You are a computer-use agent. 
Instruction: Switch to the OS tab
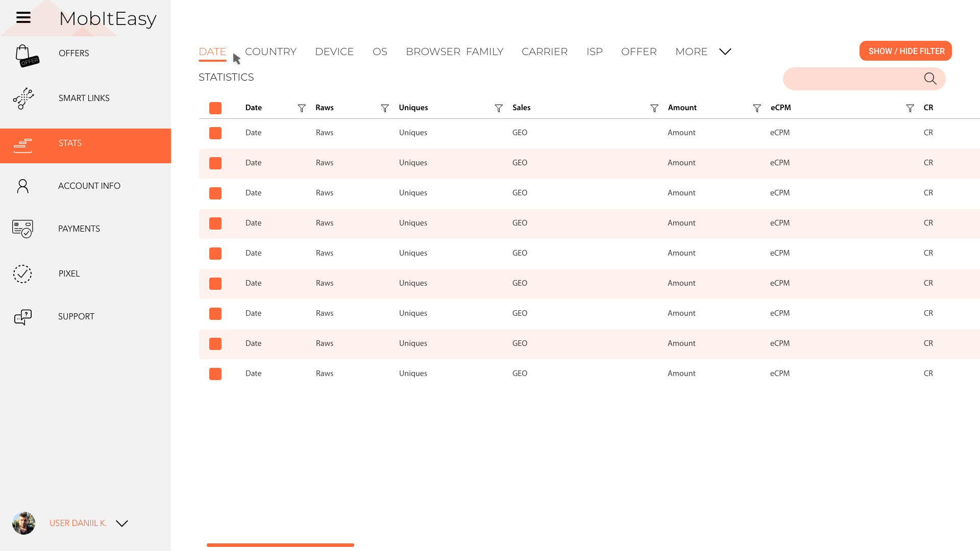click(x=380, y=52)
